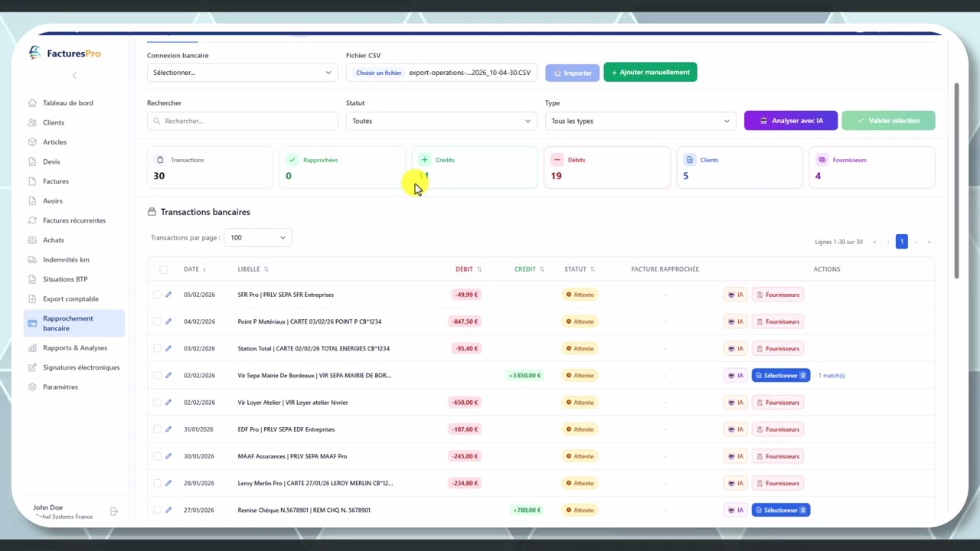Click the Importer button

click(x=572, y=73)
